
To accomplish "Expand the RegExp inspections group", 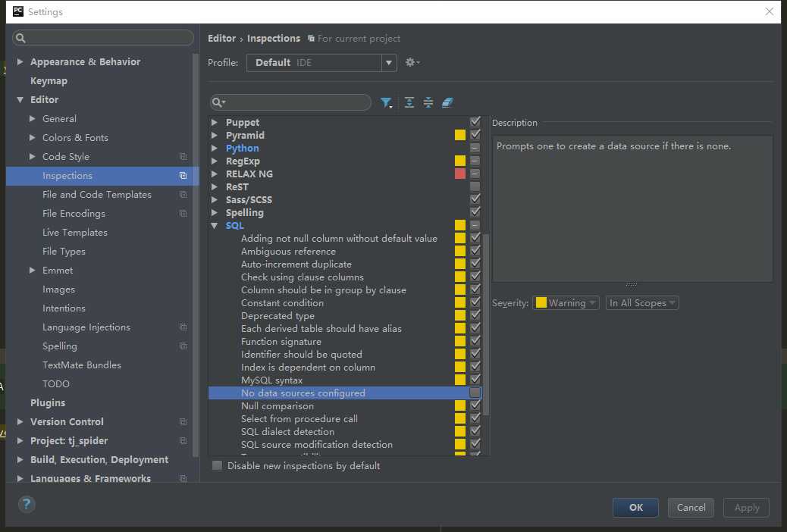I will (215, 161).
